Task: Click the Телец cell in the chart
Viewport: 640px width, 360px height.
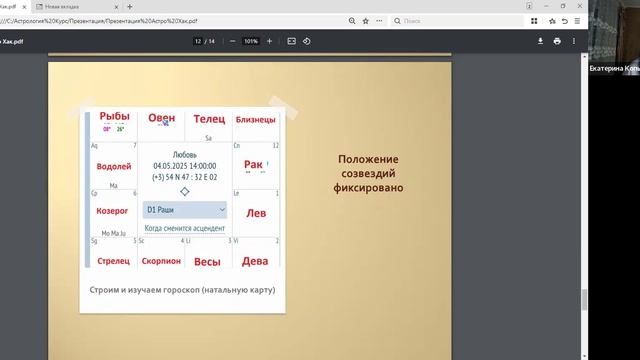Action: (209, 127)
